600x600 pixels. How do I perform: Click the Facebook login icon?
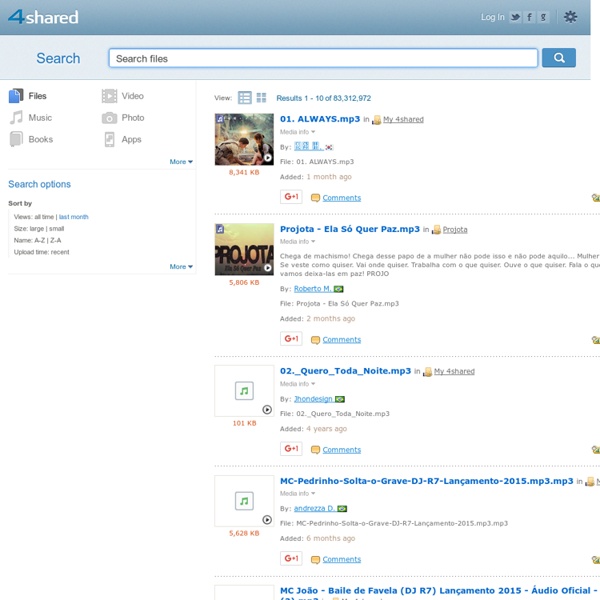[x=529, y=17]
